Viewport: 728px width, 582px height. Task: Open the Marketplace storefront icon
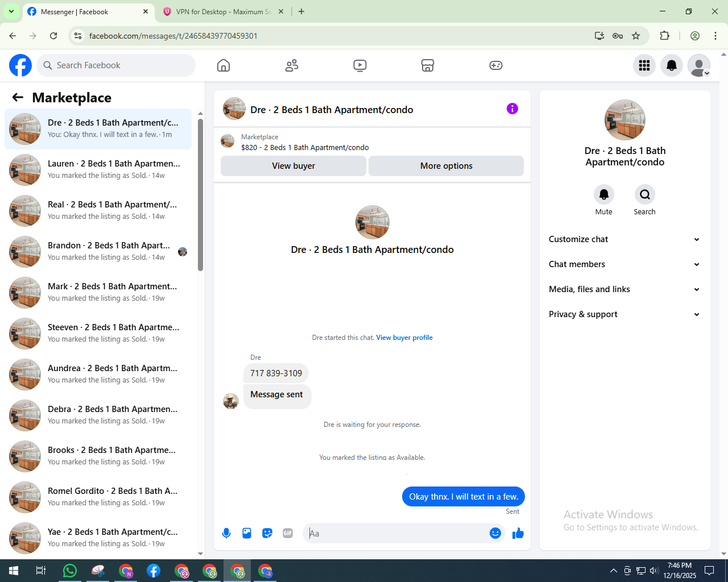tap(428, 65)
